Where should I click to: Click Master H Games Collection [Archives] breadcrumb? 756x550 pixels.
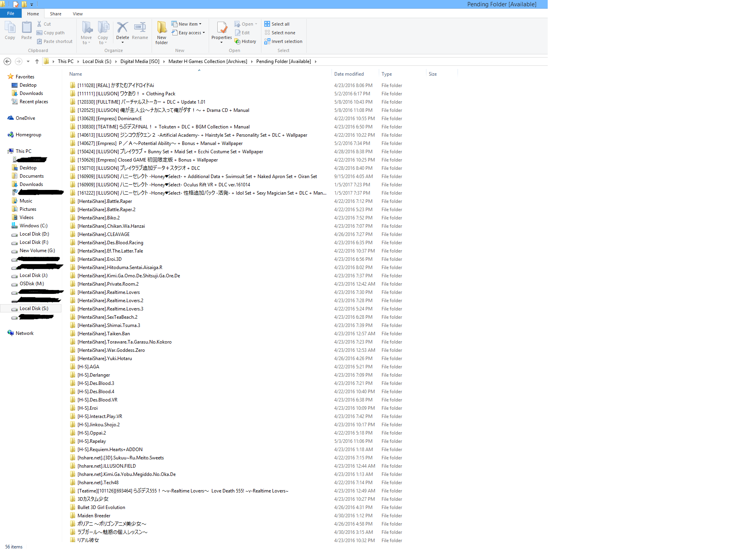[208, 61]
